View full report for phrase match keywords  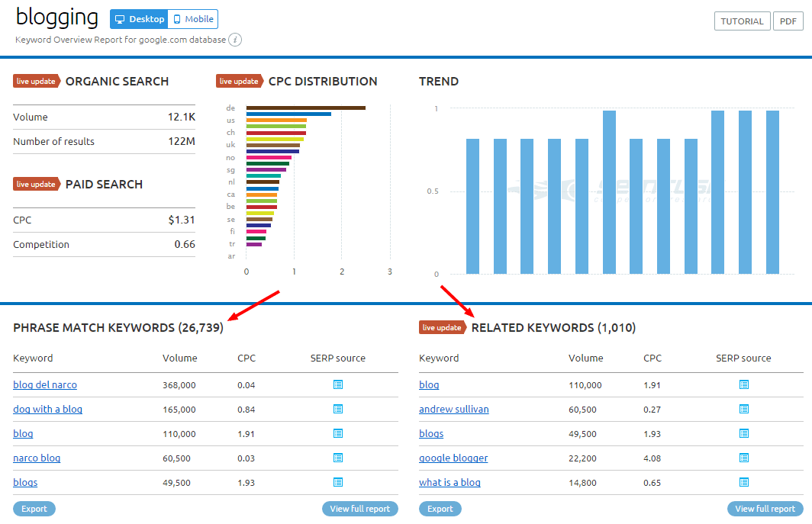pos(360,509)
